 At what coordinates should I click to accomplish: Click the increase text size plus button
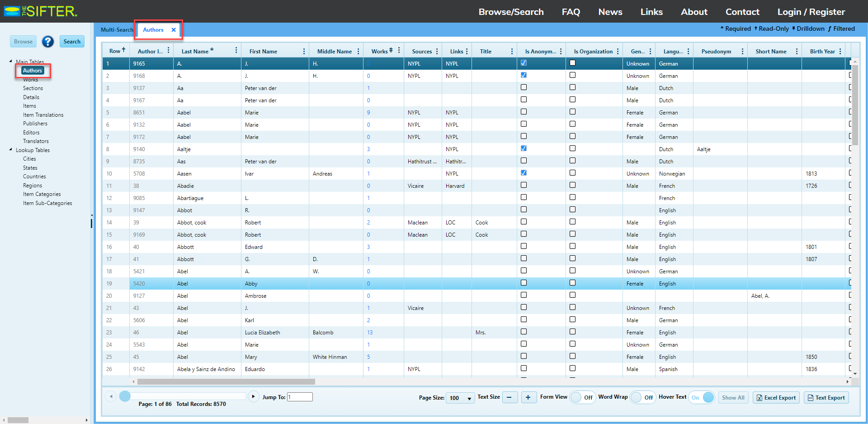(528, 397)
